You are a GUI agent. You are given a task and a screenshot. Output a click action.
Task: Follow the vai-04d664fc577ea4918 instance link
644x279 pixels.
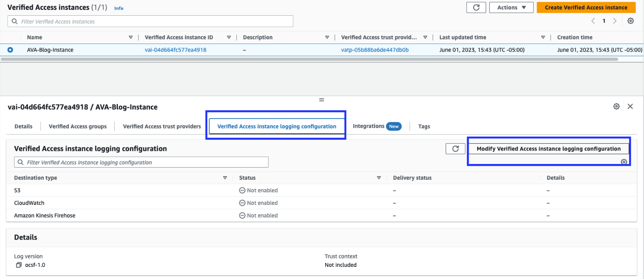(175, 50)
